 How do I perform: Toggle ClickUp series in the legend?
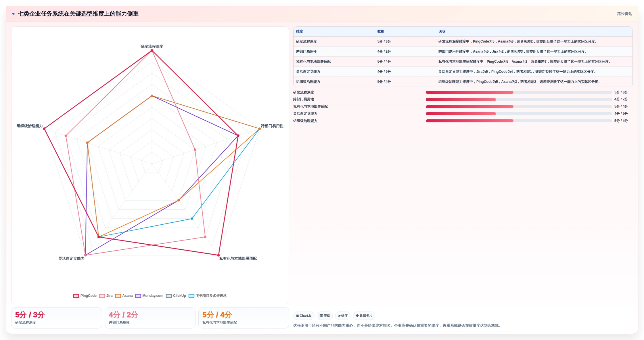click(x=176, y=296)
